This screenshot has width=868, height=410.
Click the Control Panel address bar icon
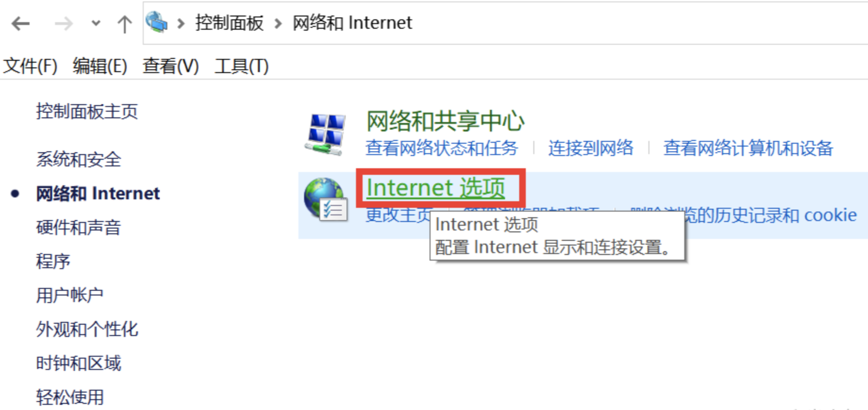[157, 22]
